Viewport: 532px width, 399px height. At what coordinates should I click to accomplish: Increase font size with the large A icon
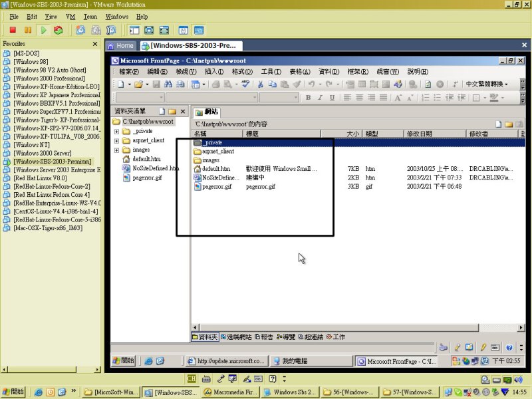coord(398,98)
